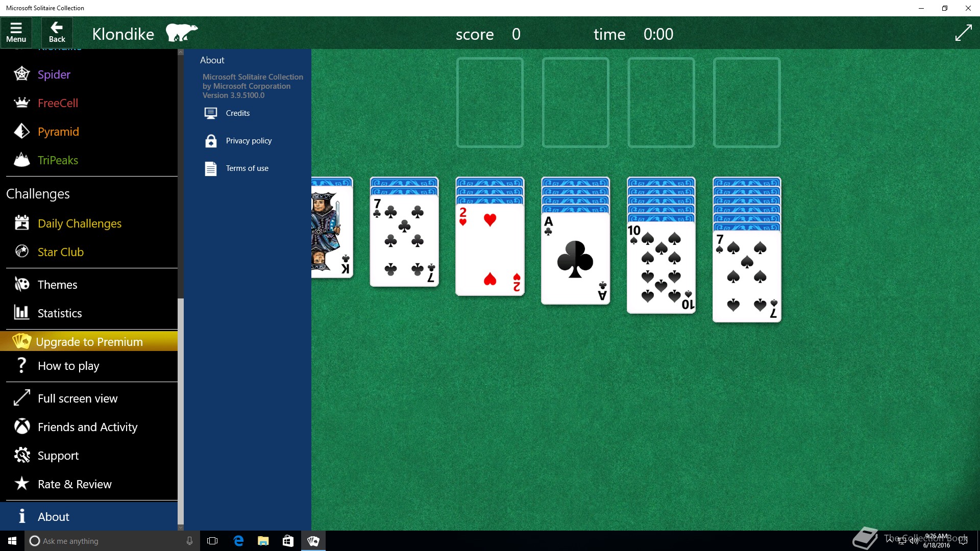This screenshot has width=980, height=551.
Task: Click the Cortana microphone icon
Action: tap(189, 541)
